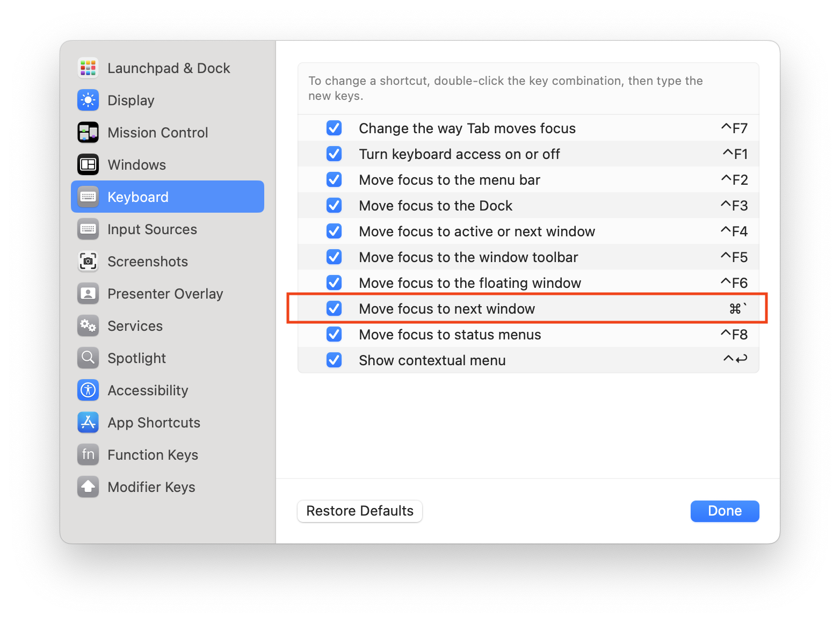This screenshot has height=623, width=840.
Task: Click the Spotlight magnifier icon
Action: [88, 358]
